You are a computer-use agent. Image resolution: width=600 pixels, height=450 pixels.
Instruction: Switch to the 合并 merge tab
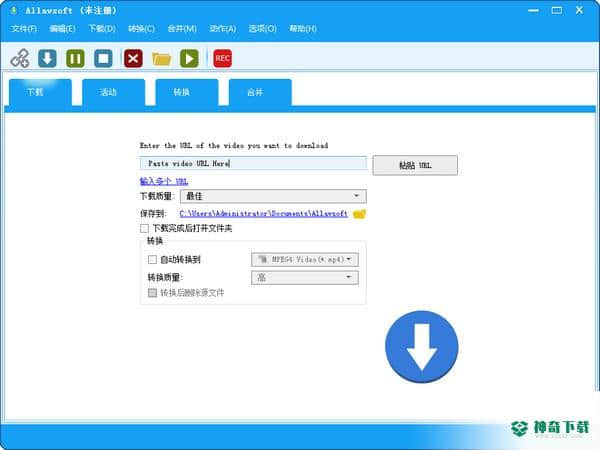click(x=260, y=92)
